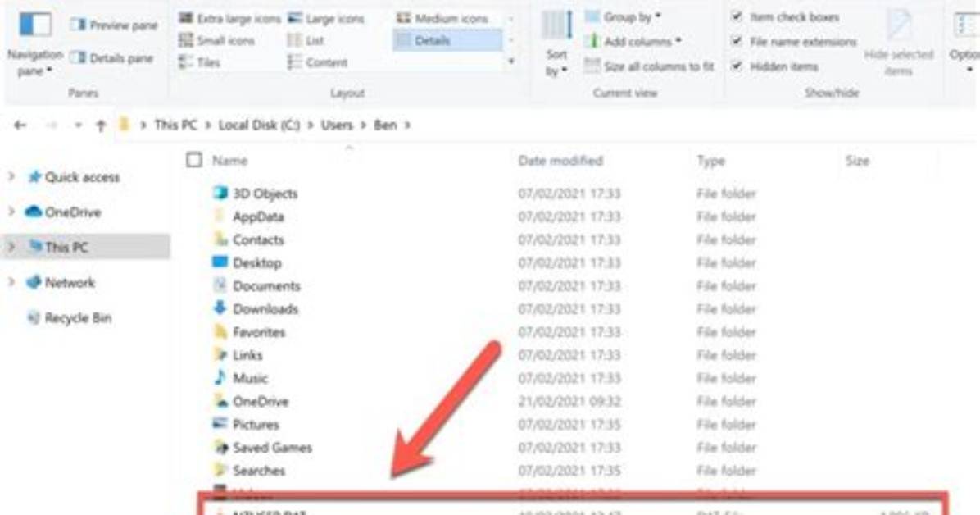Image resolution: width=980 pixels, height=515 pixels.
Task: Open recent locations dropdown arrow
Action: point(78,125)
